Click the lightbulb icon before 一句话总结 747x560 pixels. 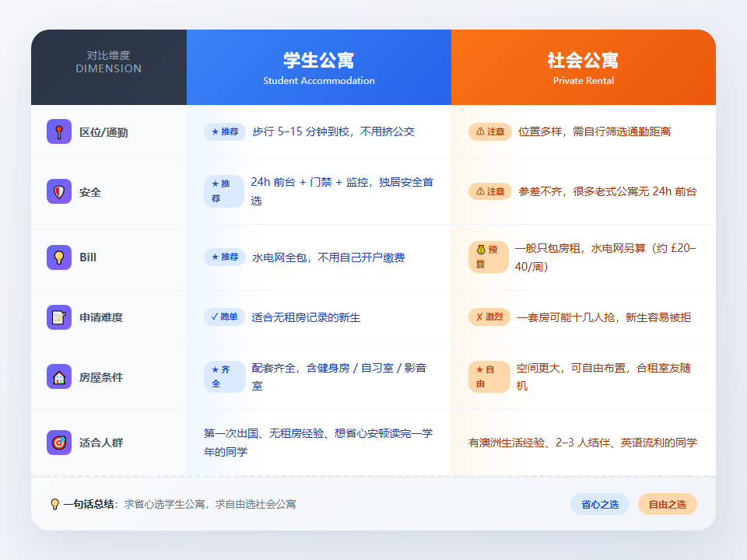[54, 504]
